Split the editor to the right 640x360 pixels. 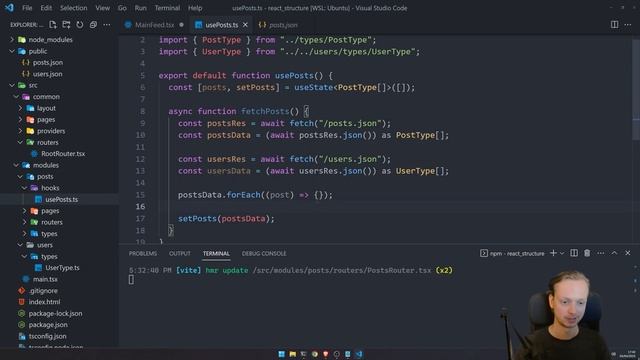(614, 25)
